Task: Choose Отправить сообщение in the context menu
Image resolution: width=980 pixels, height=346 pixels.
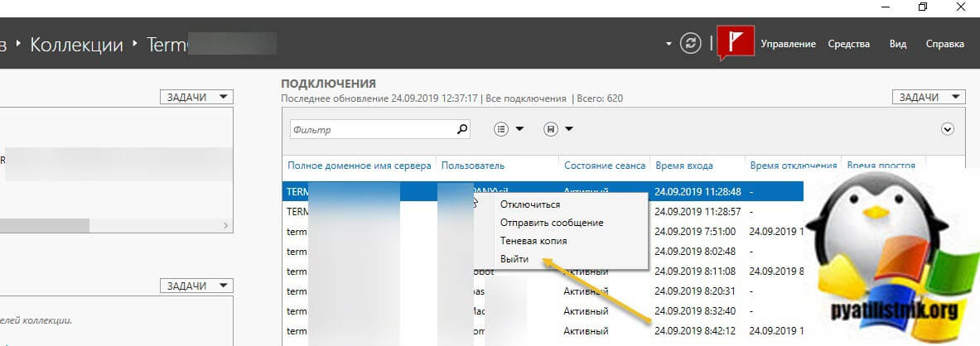Action: pos(552,223)
